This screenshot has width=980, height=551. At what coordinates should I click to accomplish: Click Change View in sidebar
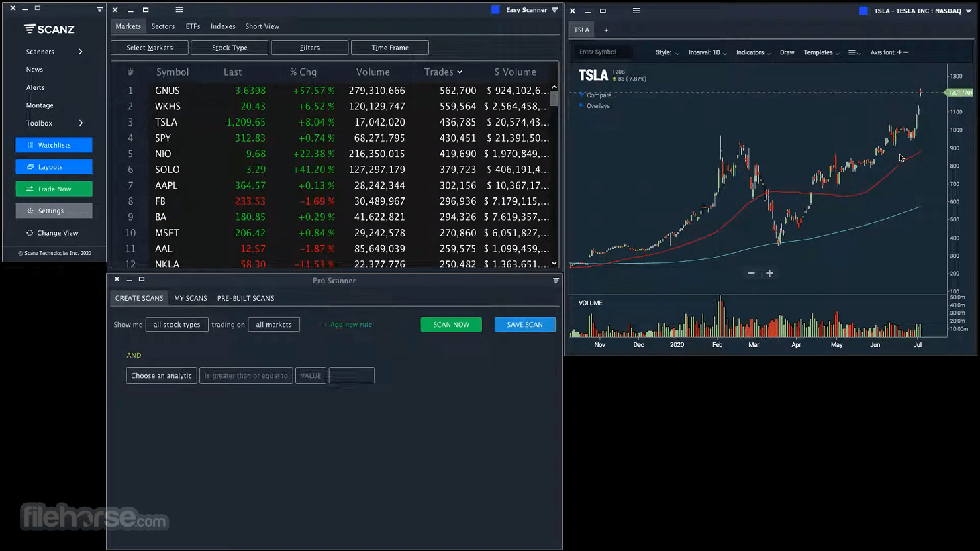click(52, 233)
